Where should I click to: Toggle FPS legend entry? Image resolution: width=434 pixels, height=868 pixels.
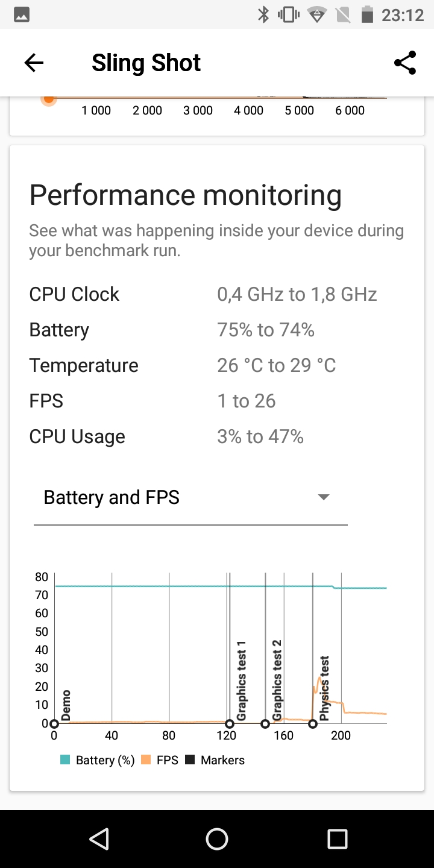160,760
